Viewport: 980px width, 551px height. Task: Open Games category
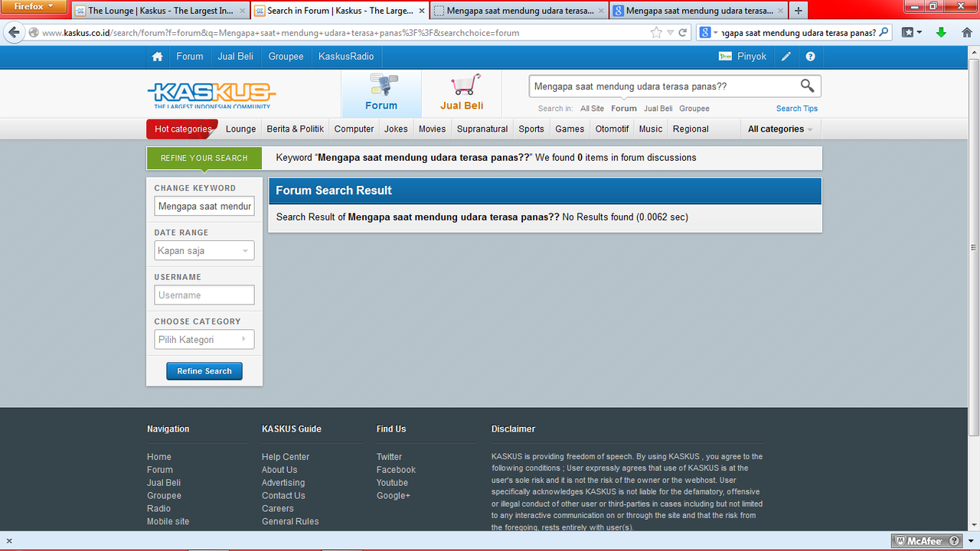[x=570, y=129]
